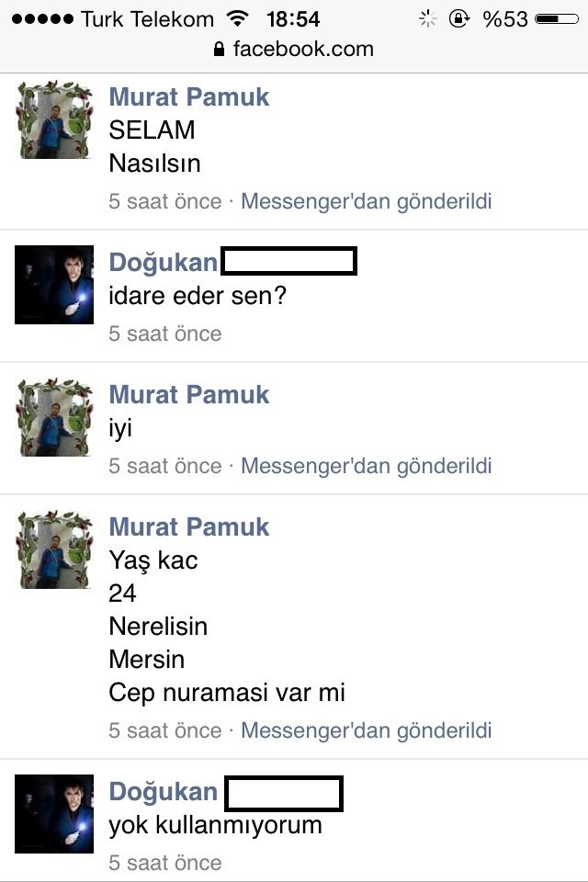Open Doğukan's name above 'idare eder sen?'
Screen dimensions: 588x882
coord(164,262)
